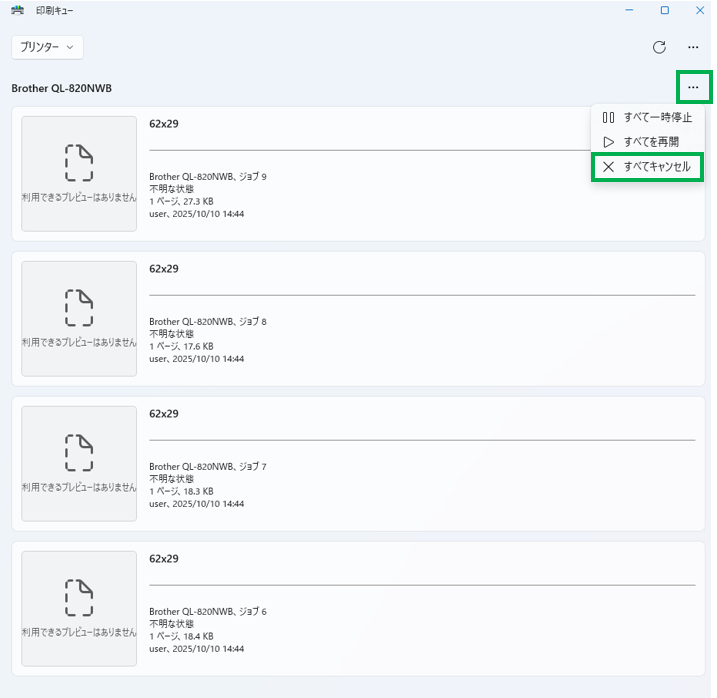The width and height of the screenshot is (717, 698).
Task: Click the refresh icon in the toolbar
Action: tap(659, 47)
